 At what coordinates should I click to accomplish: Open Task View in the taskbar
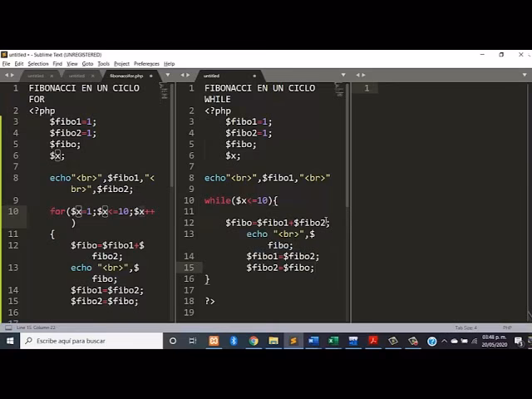tap(193, 341)
